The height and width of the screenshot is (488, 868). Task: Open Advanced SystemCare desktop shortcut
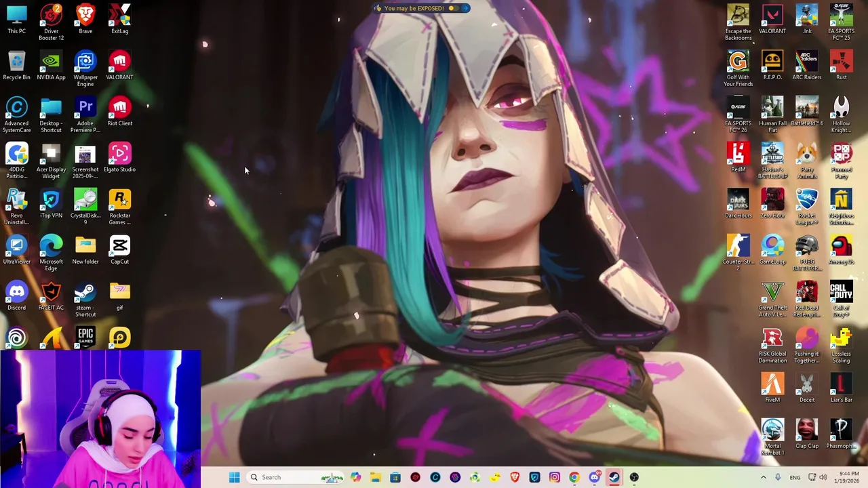tap(17, 115)
